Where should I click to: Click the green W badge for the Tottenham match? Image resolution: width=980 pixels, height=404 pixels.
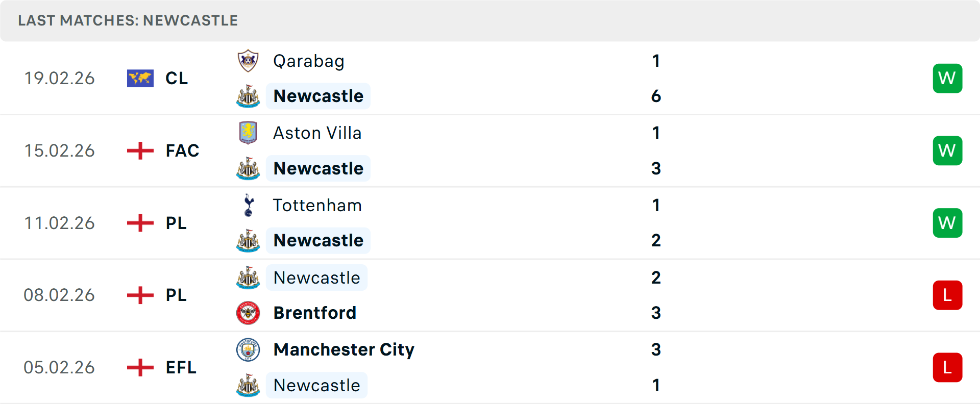[947, 223]
